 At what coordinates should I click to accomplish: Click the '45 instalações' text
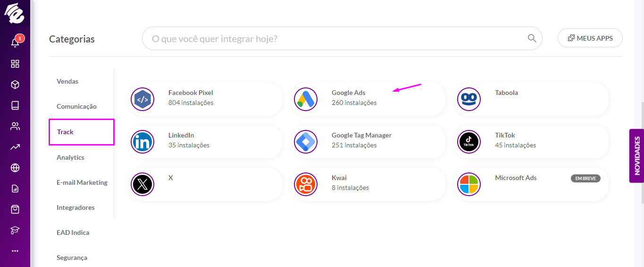click(x=515, y=145)
